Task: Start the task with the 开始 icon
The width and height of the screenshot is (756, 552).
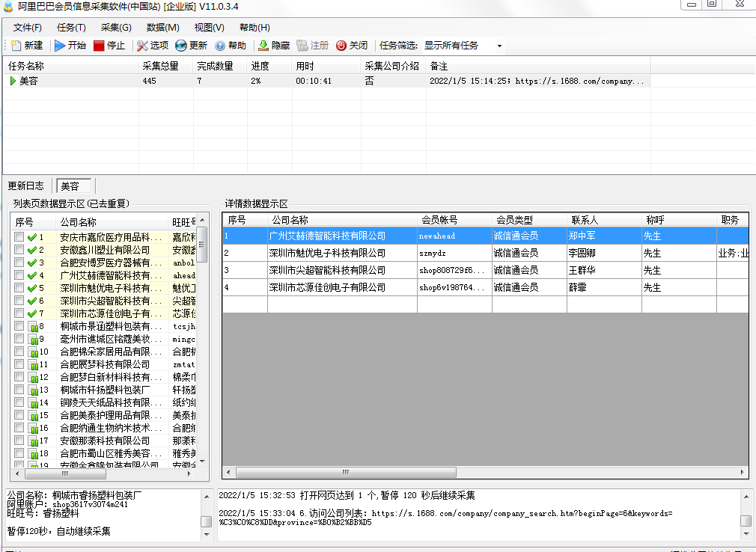Action: pyautogui.click(x=60, y=46)
